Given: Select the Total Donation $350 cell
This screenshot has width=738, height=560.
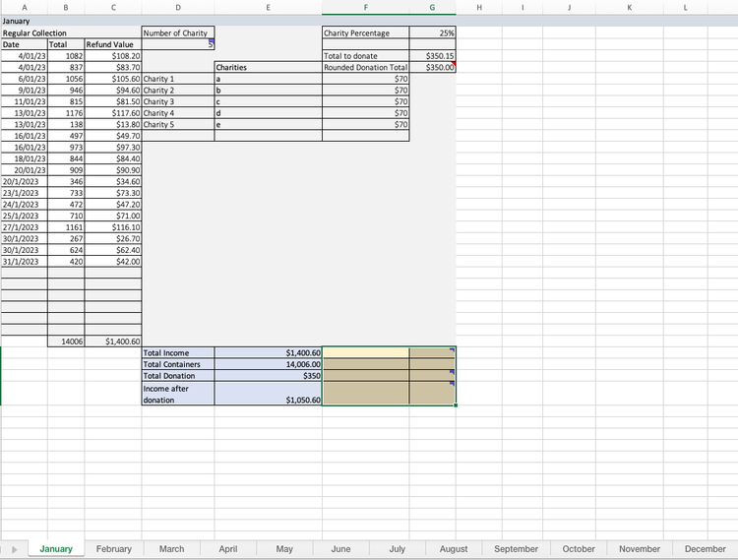Looking at the screenshot, I should coord(269,376).
